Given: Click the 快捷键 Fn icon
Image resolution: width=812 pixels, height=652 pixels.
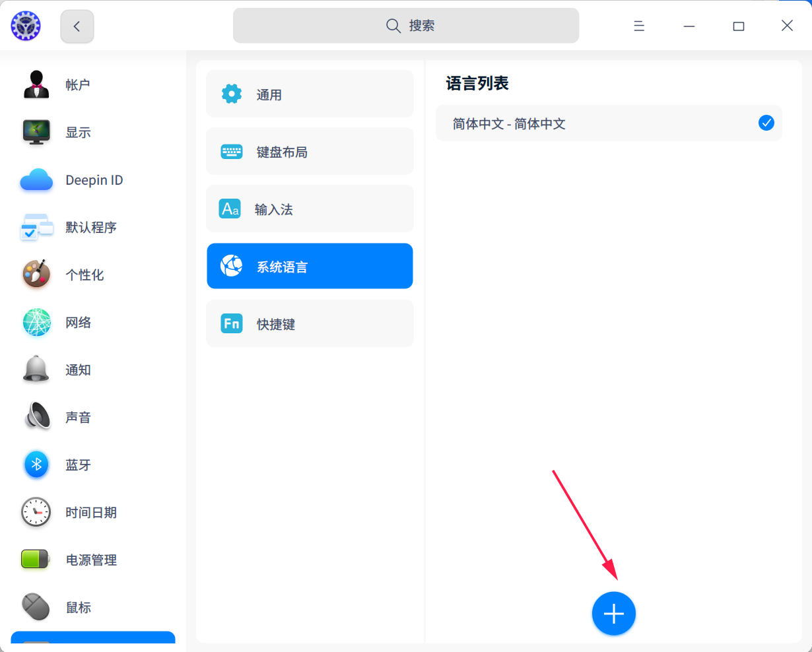Looking at the screenshot, I should point(232,323).
